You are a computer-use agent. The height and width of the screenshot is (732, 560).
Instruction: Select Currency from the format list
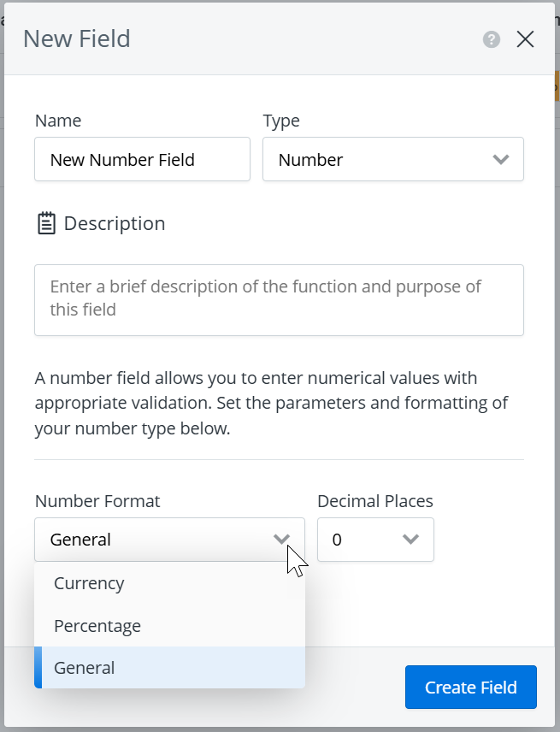point(88,583)
